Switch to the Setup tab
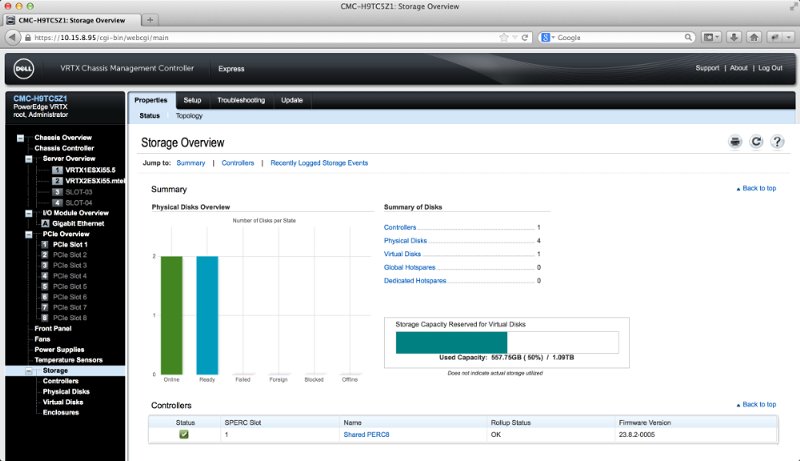This screenshot has height=461, width=800. [x=192, y=100]
